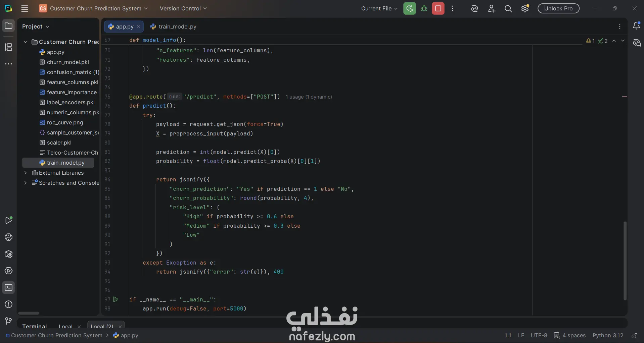The image size is (644, 343).
Task: Click the Run button in toolbar
Action: pos(409,8)
